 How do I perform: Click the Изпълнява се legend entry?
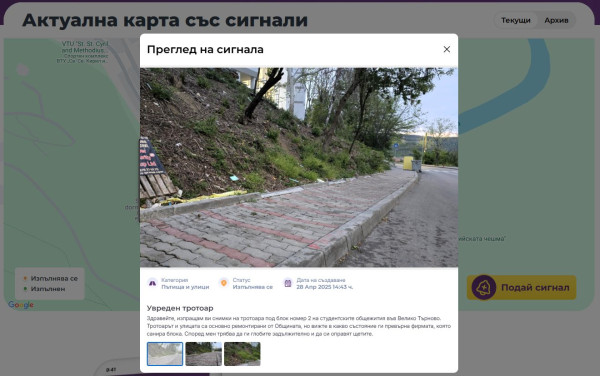pos(50,278)
